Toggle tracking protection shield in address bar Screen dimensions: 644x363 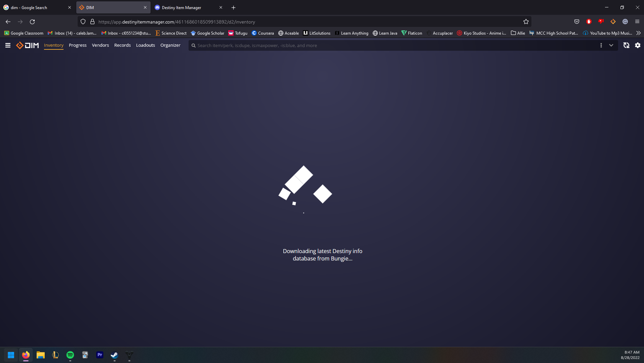pyautogui.click(x=83, y=22)
